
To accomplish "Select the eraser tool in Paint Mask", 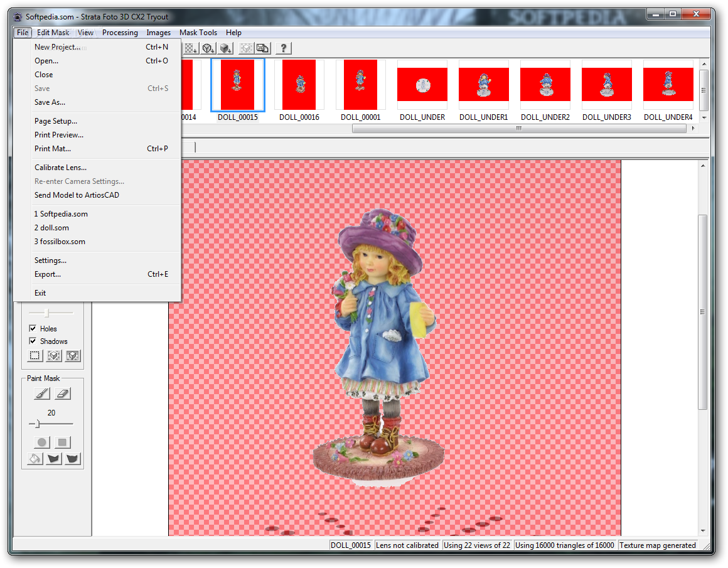I will [63, 394].
